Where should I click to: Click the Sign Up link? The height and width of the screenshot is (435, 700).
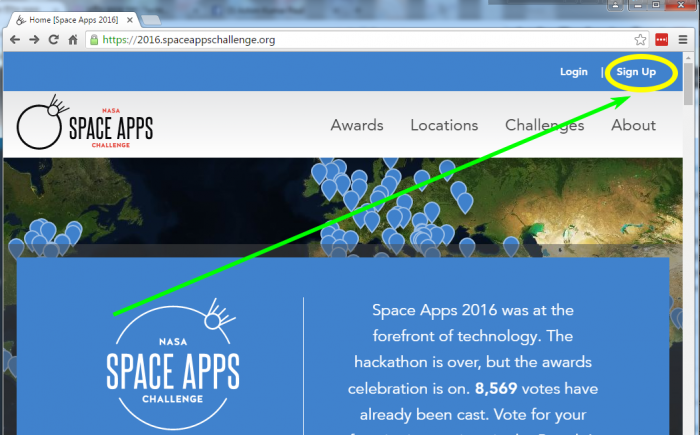click(x=636, y=72)
